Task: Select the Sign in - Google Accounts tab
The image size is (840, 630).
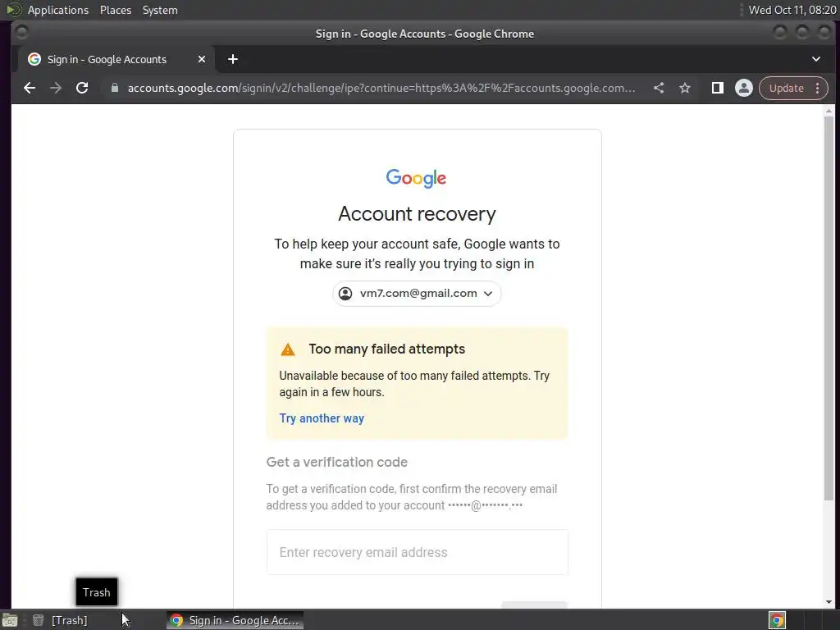Action: pyautogui.click(x=116, y=59)
